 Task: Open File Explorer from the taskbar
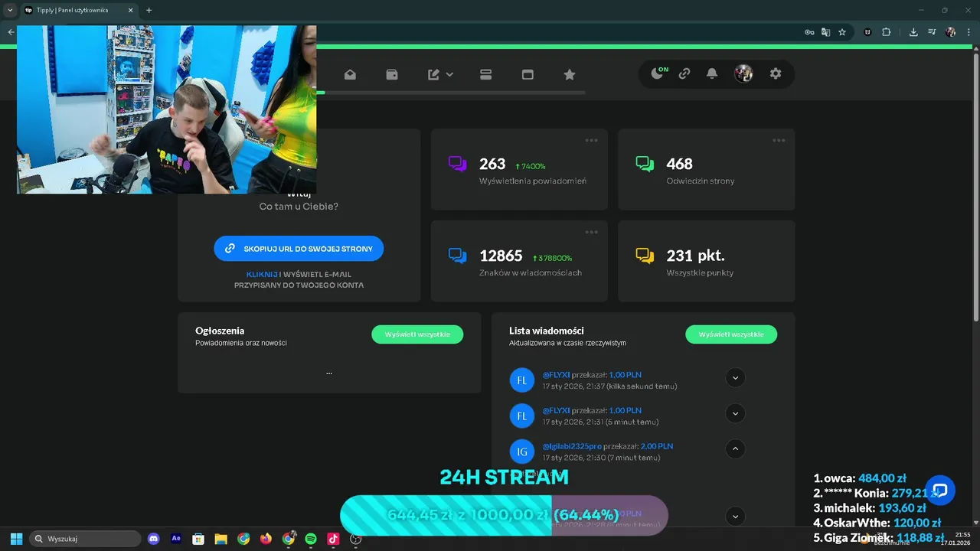220,539
